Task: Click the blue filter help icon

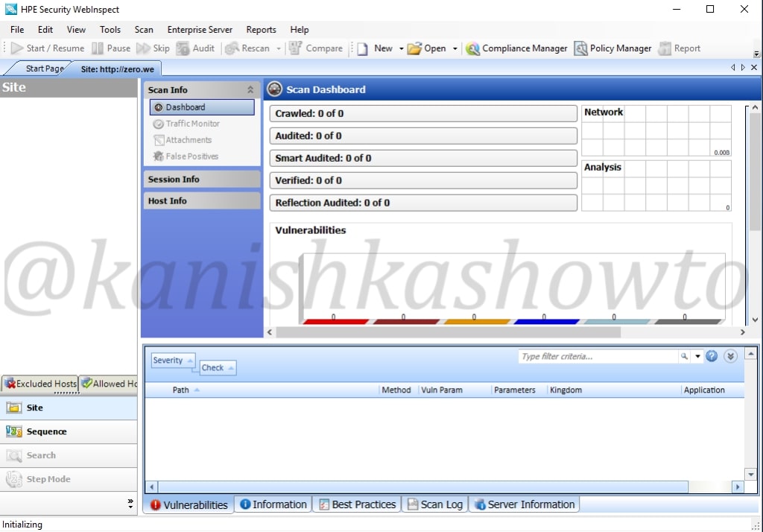Action: tap(712, 356)
